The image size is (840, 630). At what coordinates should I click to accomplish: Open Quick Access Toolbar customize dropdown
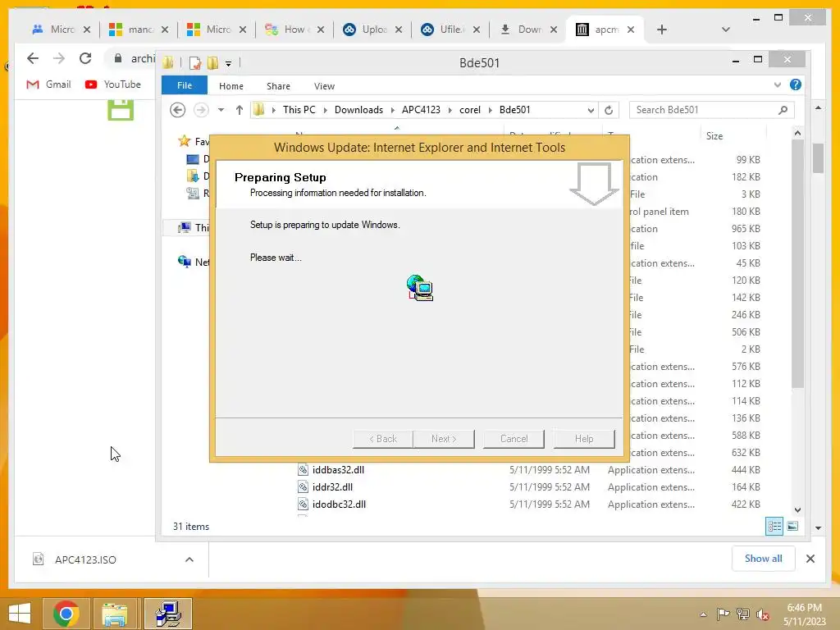(228, 64)
